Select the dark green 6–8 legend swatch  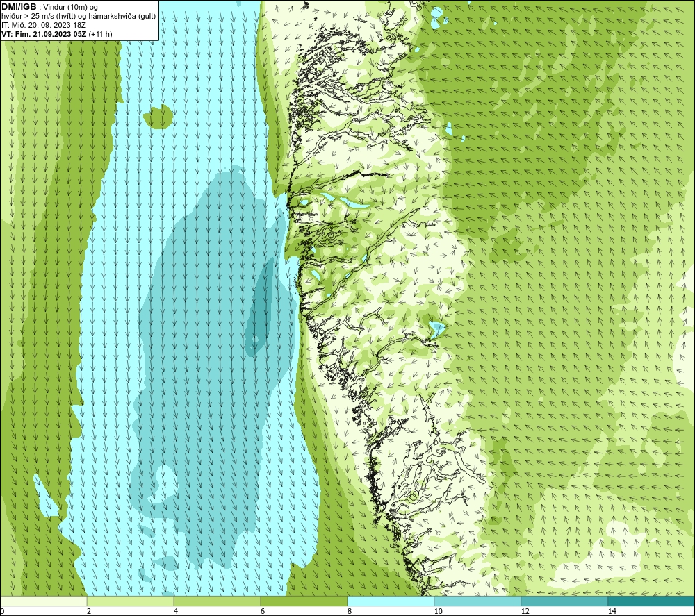pyautogui.click(x=304, y=601)
